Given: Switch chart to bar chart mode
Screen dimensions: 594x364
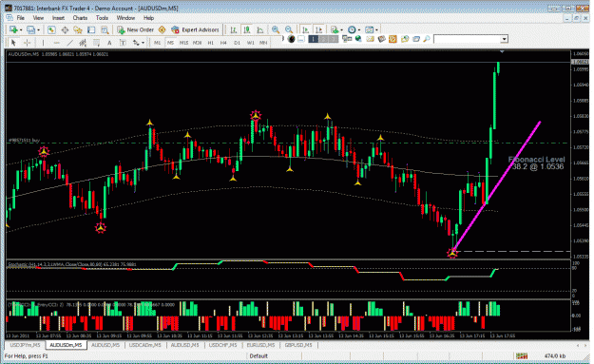Looking at the screenshot, I should [234, 29].
